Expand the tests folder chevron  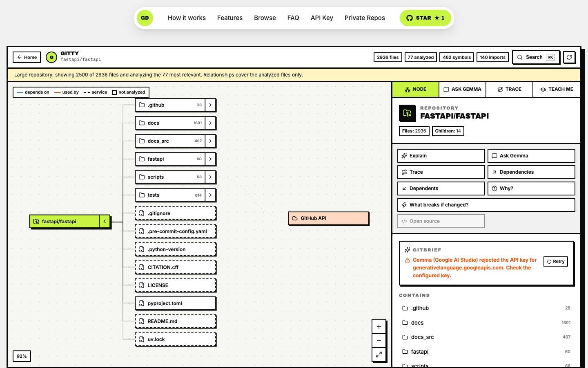point(210,195)
